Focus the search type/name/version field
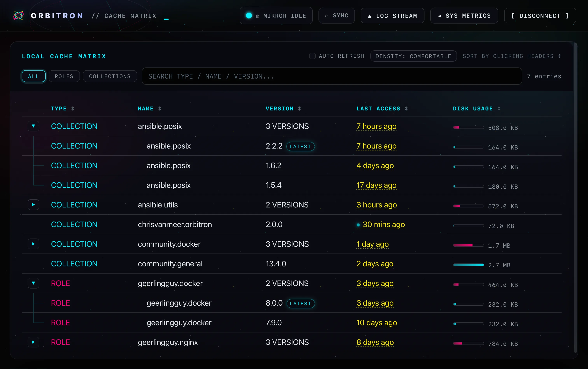The image size is (588, 369). click(332, 76)
